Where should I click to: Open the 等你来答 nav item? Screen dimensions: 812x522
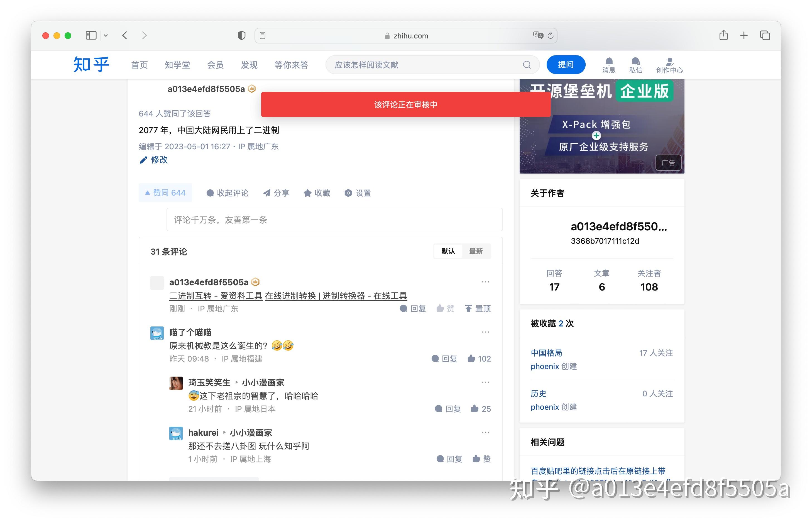click(291, 65)
